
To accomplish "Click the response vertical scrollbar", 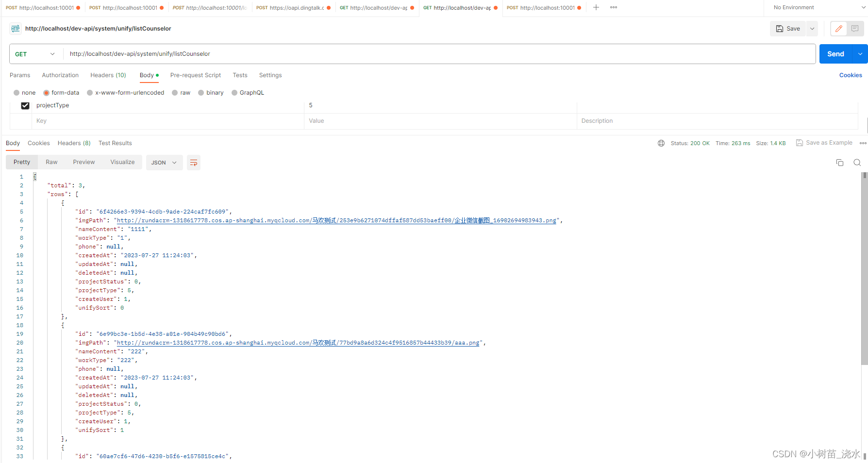I will (x=864, y=268).
